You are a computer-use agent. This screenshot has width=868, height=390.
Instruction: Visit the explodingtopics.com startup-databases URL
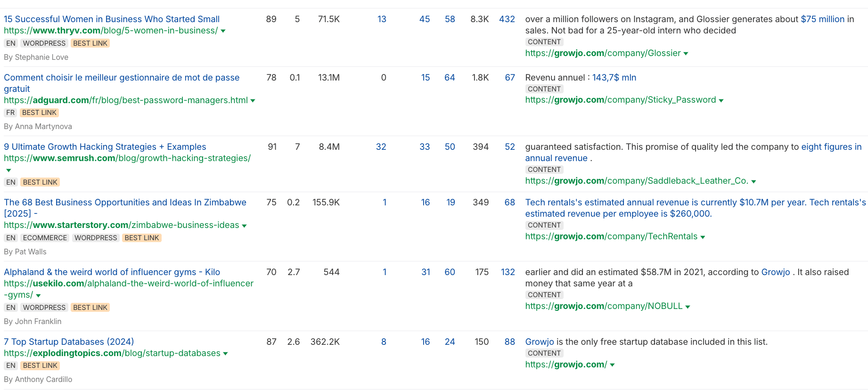pos(112,353)
